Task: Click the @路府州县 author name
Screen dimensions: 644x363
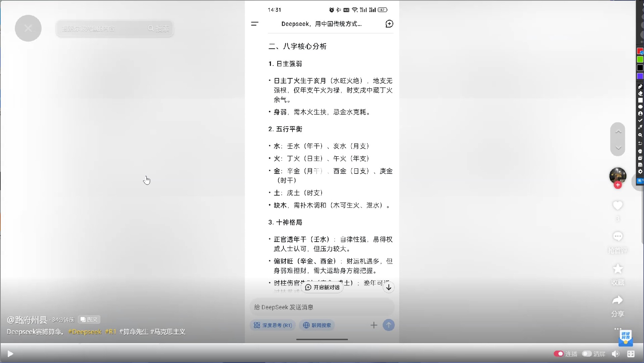Action: coord(27,320)
